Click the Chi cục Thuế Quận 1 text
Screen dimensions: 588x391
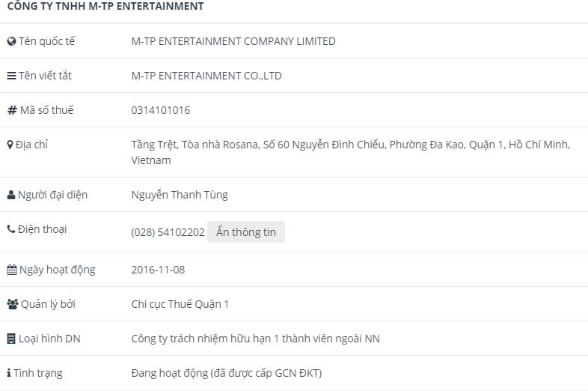(180, 304)
